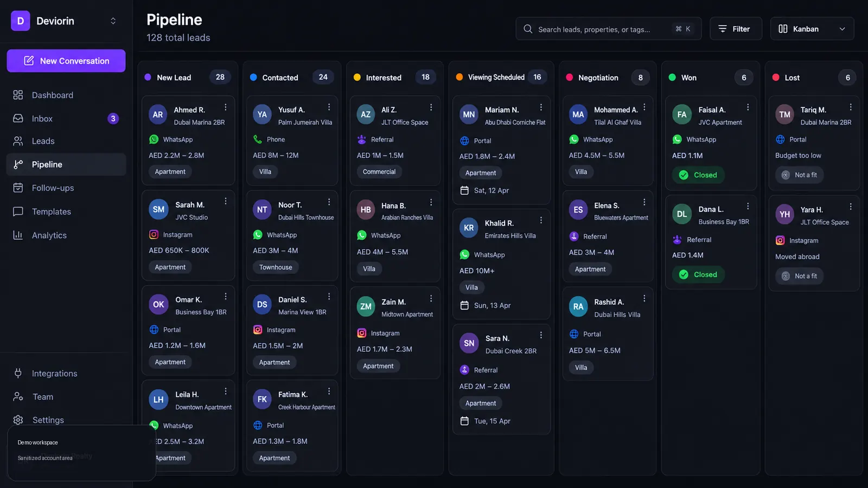Focus the search leads input field
868x488 pixels.
pyautogui.click(x=609, y=29)
